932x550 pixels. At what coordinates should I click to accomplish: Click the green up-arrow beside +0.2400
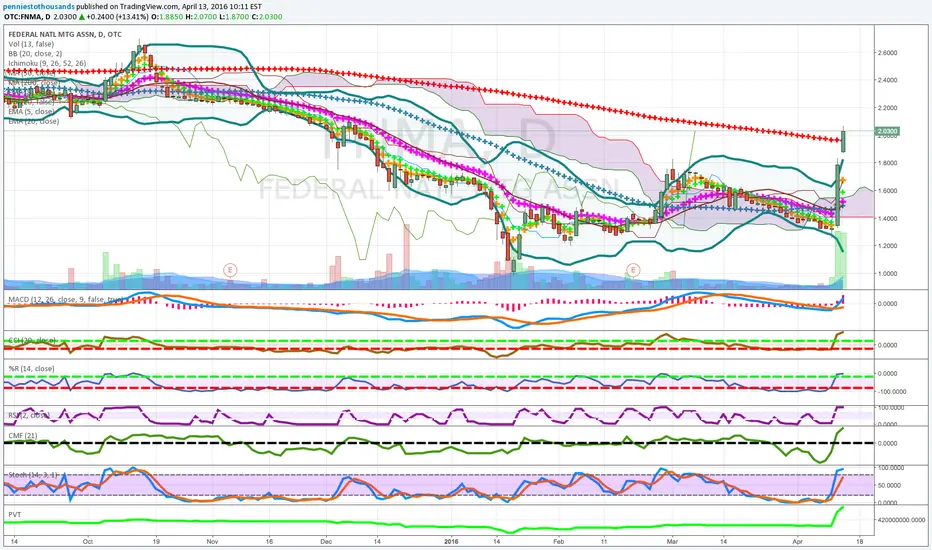coord(81,17)
